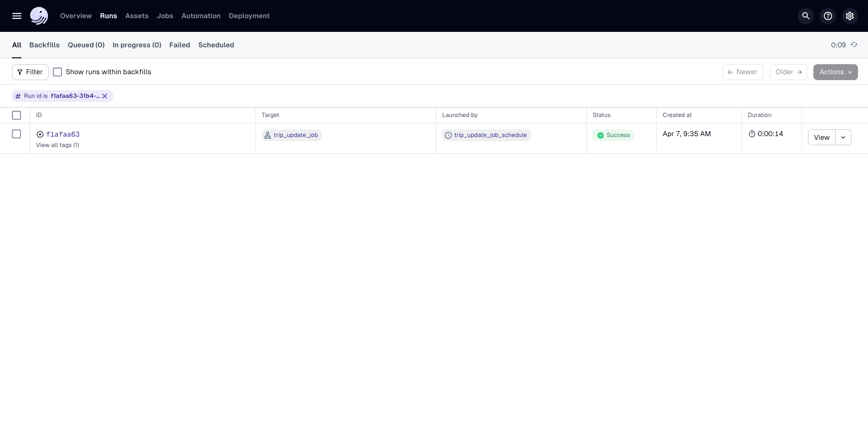Expand the Actions dropdown
Image resolution: width=868 pixels, height=433 pixels.
(x=835, y=72)
